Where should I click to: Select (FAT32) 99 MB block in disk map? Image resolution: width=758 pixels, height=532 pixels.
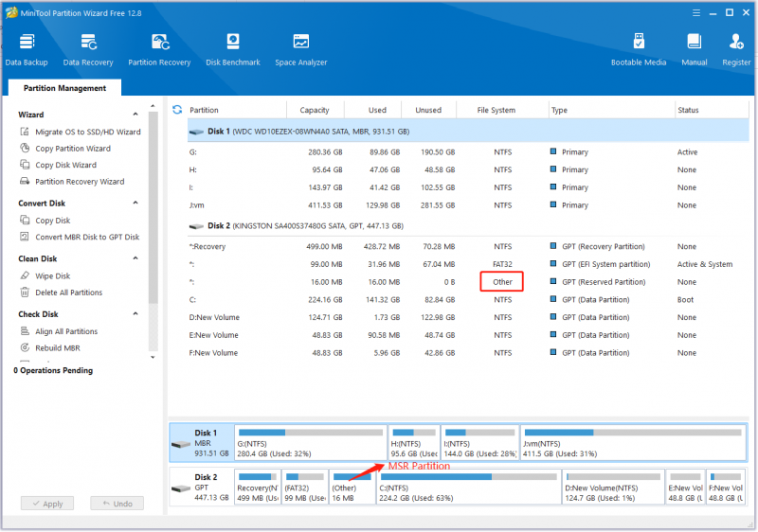click(305, 488)
